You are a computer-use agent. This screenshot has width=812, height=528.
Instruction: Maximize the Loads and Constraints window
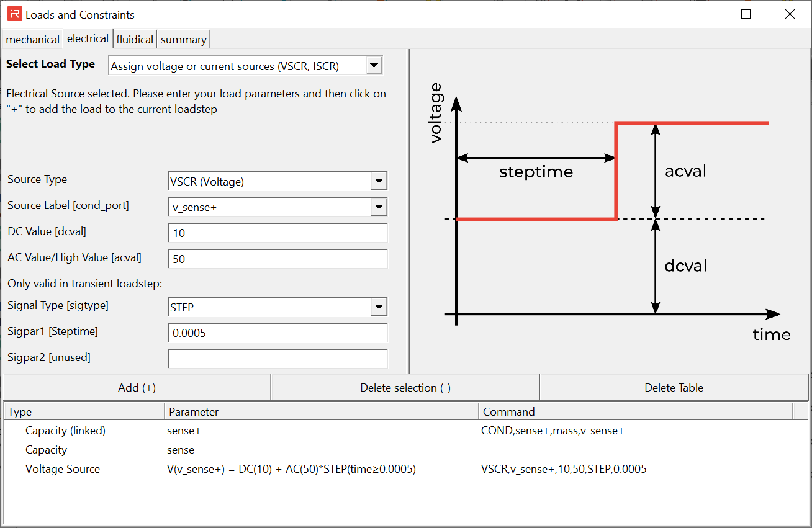(x=746, y=14)
